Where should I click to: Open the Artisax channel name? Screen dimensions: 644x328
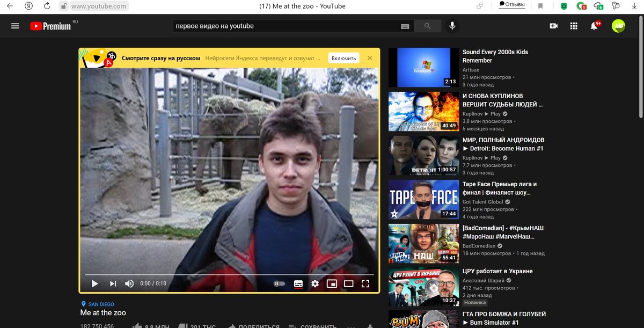pyautogui.click(x=471, y=70)
